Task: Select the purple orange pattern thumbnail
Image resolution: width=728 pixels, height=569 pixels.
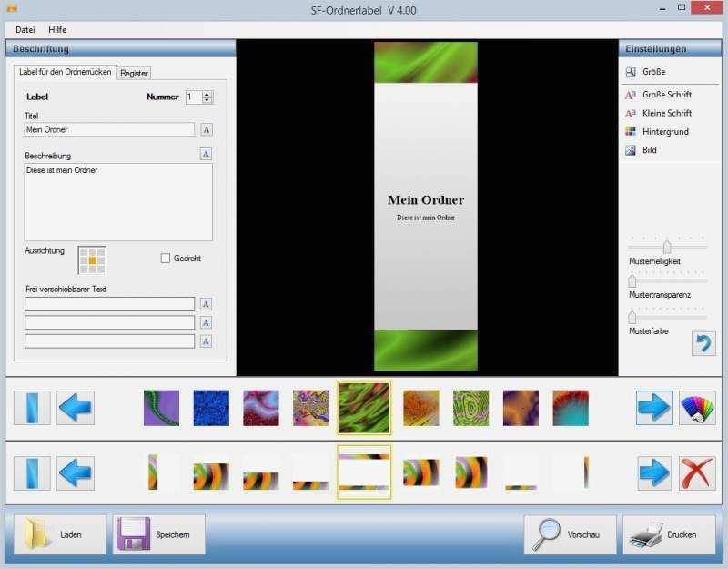Action: click(x=521, y=408)
